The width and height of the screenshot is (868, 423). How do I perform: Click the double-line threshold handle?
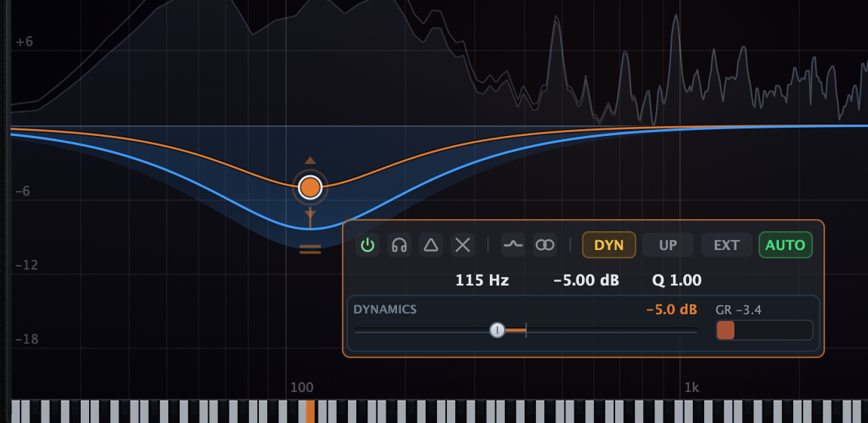pyautogui.click(x=310, y=249)
